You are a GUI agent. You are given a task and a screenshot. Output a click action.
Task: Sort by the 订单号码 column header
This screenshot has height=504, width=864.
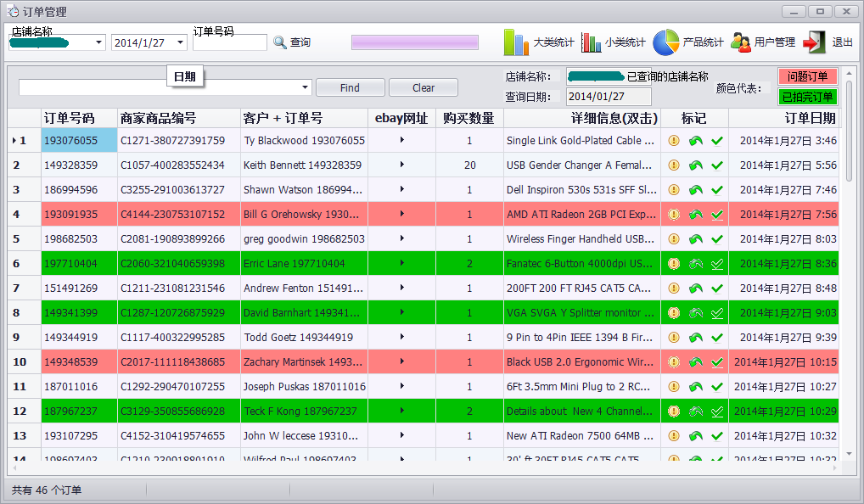(x=69, y=118)
